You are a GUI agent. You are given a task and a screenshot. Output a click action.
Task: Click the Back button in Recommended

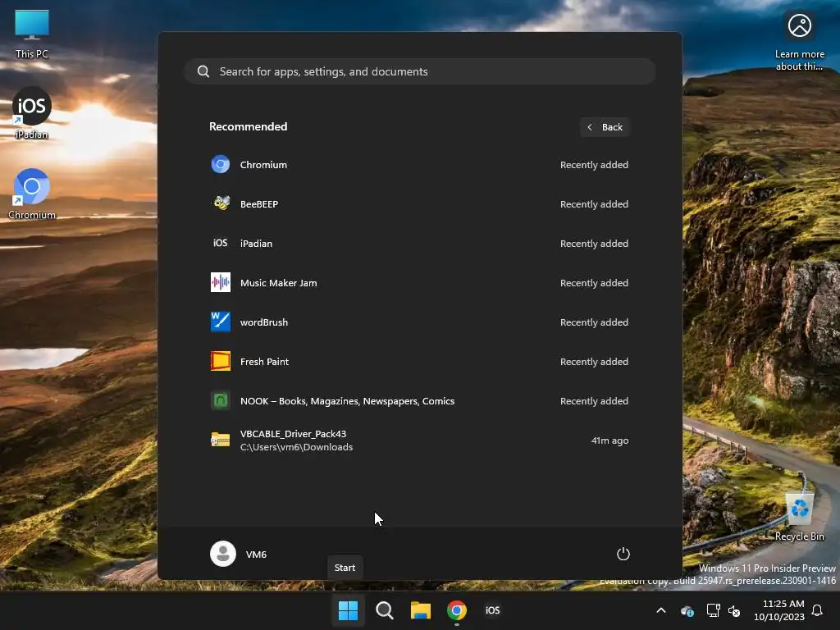[x=605, y=127]
